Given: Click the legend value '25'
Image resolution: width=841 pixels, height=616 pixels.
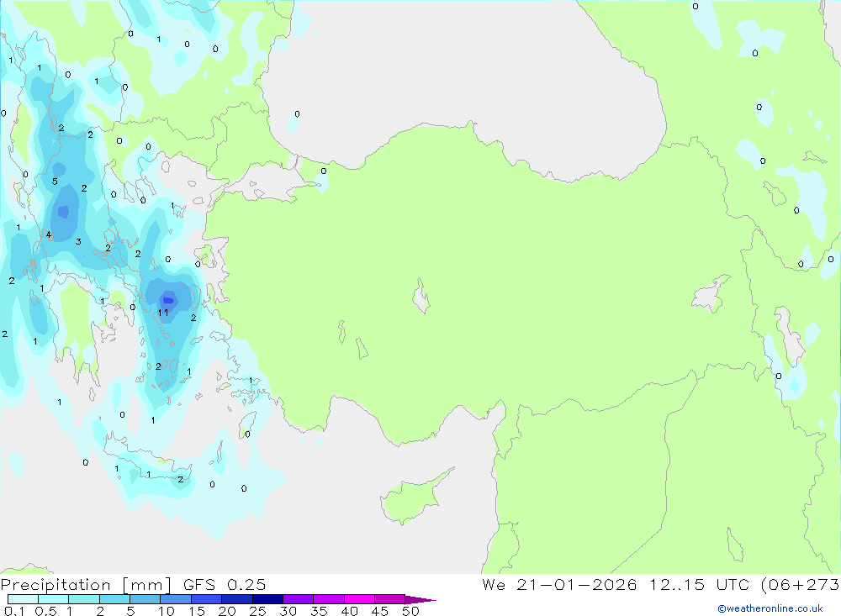Looking at the screenshot, I should (257, 611).
